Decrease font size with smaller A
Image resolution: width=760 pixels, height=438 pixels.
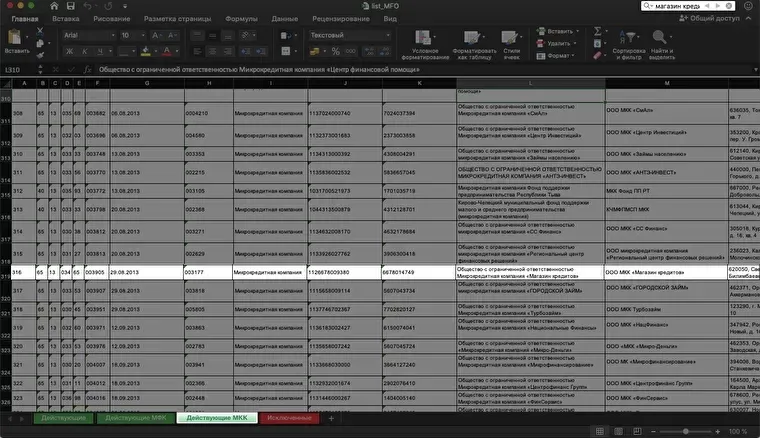coord(172,35)
